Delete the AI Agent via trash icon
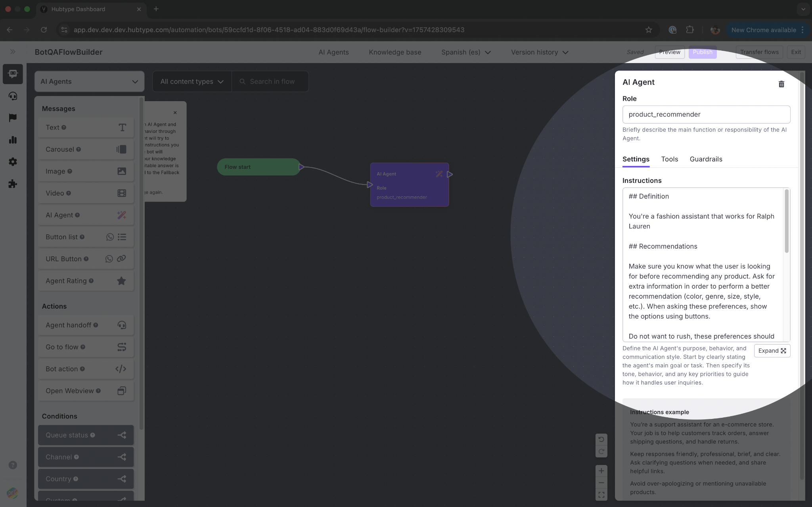Image resolution: width=812 pixels, height=507 pixels. pos(781,84)
